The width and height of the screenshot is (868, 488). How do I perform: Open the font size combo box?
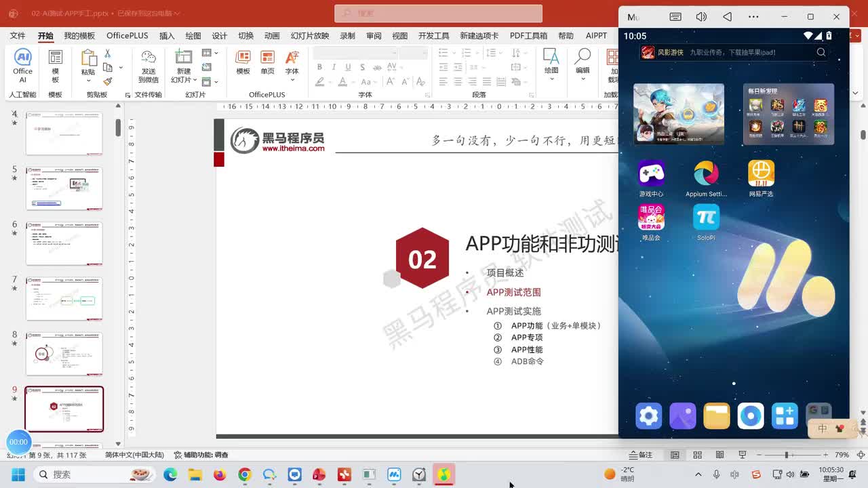[x=413, y=53]
